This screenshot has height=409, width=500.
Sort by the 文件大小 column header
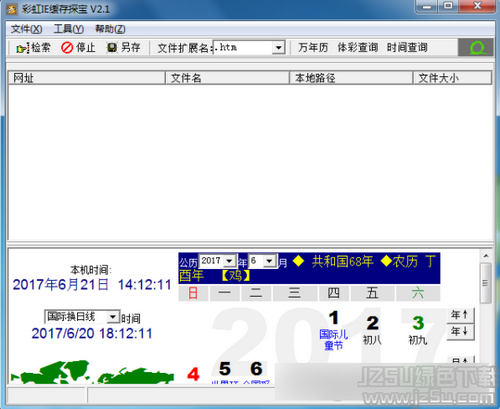(453, 78)
